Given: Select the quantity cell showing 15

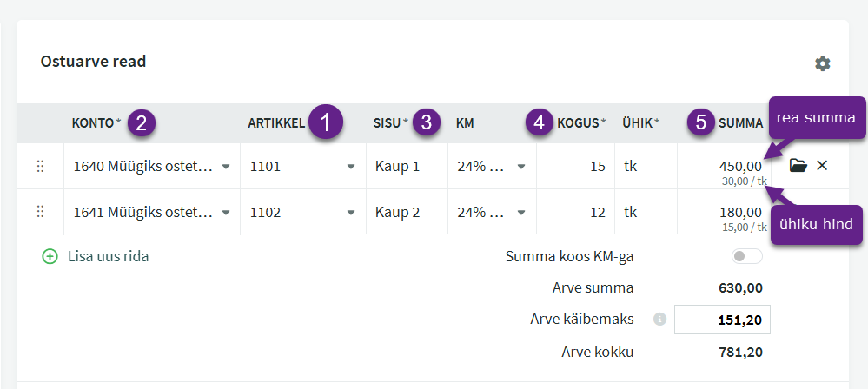Looking at the screenshot, I should (x=575, y=166).
